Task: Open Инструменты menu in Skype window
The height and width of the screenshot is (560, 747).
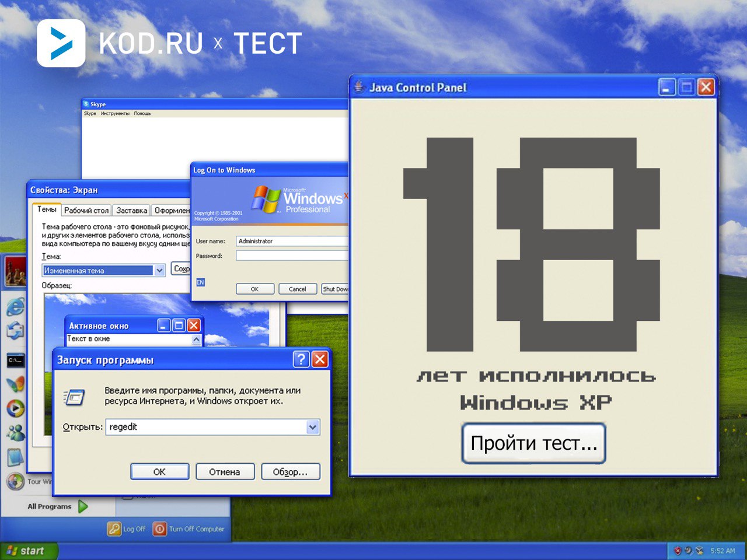Action: (115, 114)
